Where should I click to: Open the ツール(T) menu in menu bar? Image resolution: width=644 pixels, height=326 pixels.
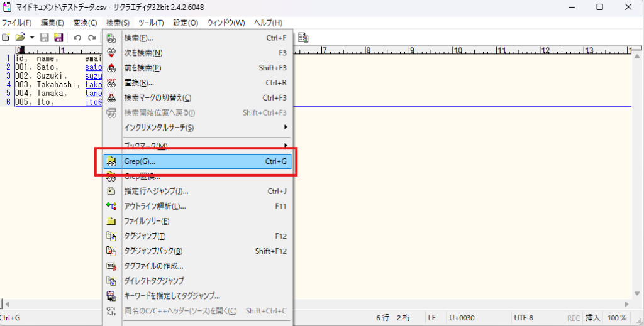click(150, 23)
